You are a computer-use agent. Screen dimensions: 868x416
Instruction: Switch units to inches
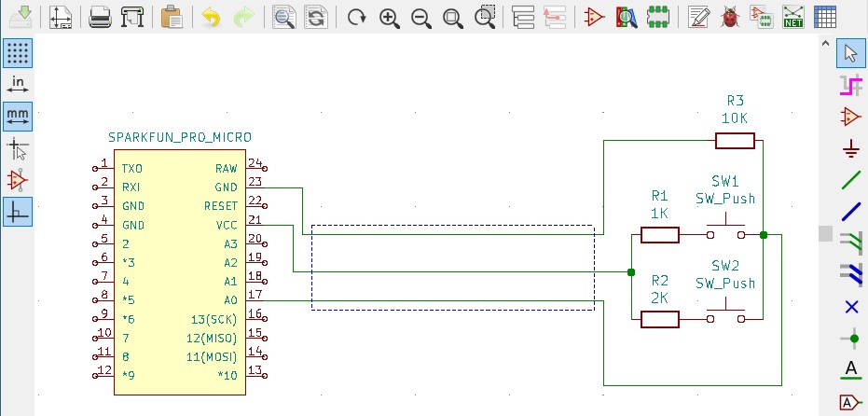(x=18, y=84)
